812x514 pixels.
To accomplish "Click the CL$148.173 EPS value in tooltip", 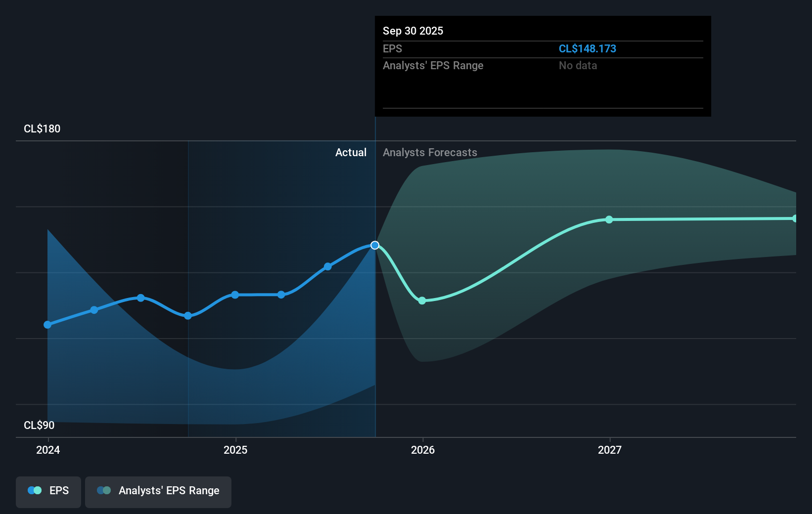I will pyautogui.click(x=587, y=48).
